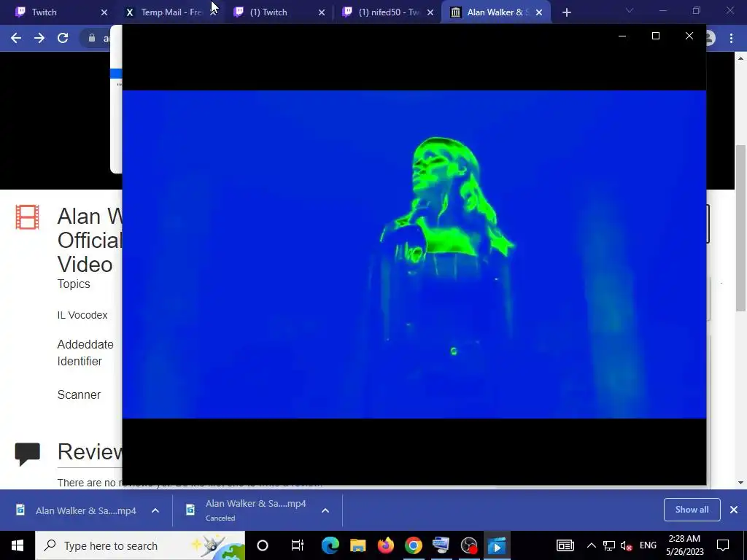Click the taskbar search box
Screen dimensions: 747x560
coord(140,545)
